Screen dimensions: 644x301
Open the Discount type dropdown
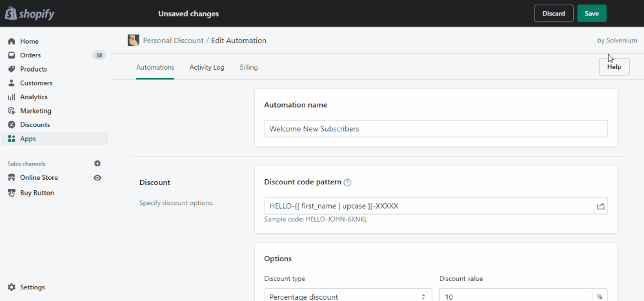348,296
